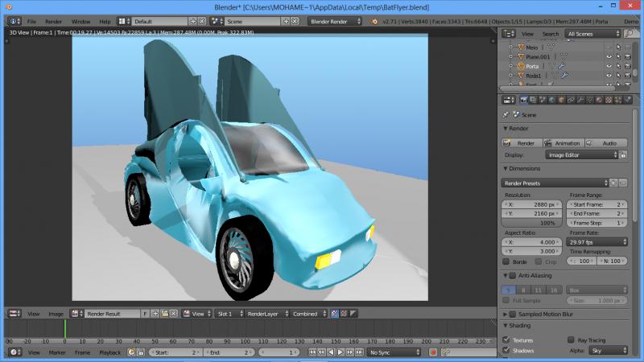Image resolution: width=644 pixels, height=362 pixels.
Task: Select the Render properties camera tab icon
Action: pyautogui.click(x=523, y=100)
